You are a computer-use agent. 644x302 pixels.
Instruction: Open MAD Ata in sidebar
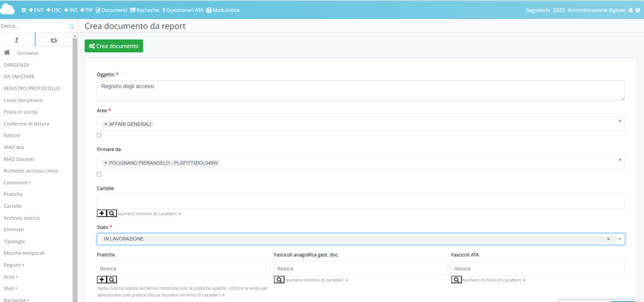tap(14, 147)
